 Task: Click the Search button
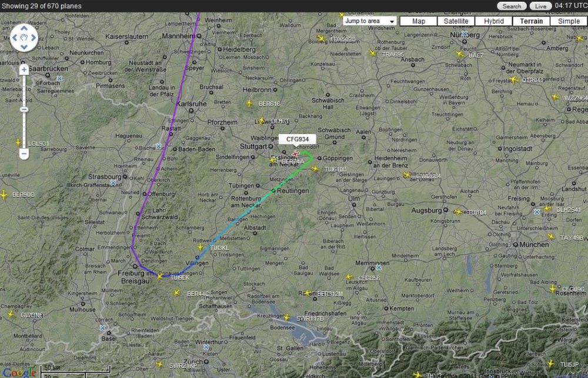click(512, 6)
